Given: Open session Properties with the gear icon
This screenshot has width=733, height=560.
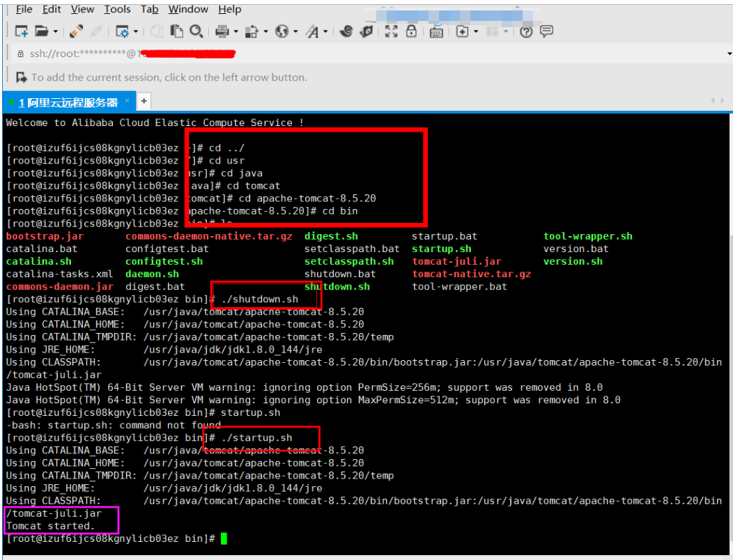Looking at the screenshot, I should pyautogui.click(x=122, y=31).
